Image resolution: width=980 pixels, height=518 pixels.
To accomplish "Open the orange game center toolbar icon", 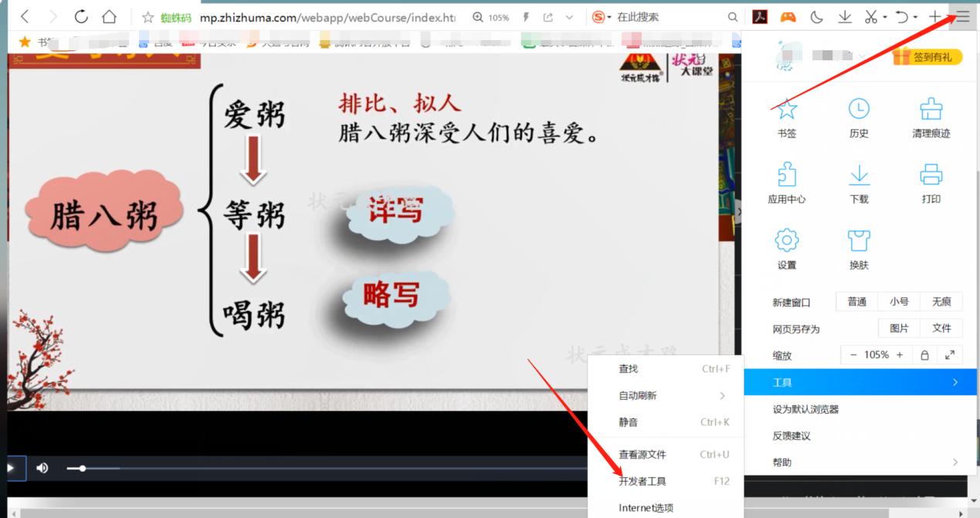I will tap(787, 15).
